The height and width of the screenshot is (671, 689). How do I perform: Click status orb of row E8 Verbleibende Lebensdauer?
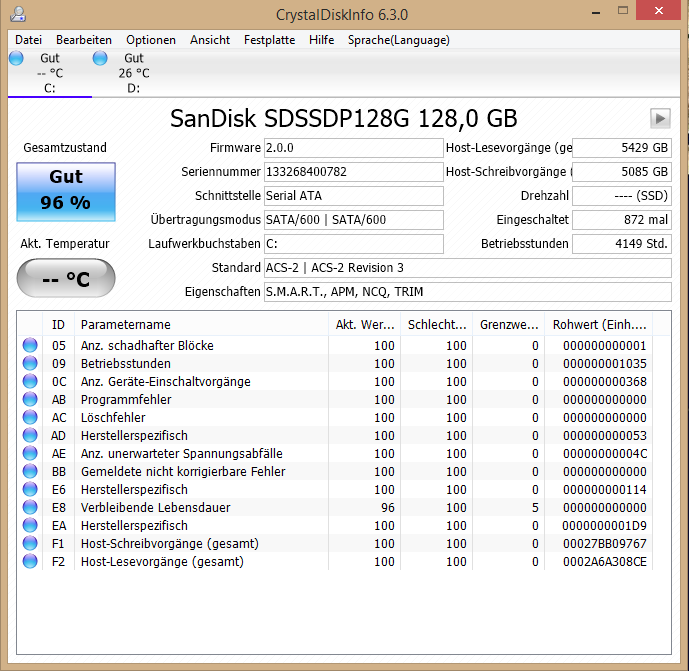[x=30, y=508]
